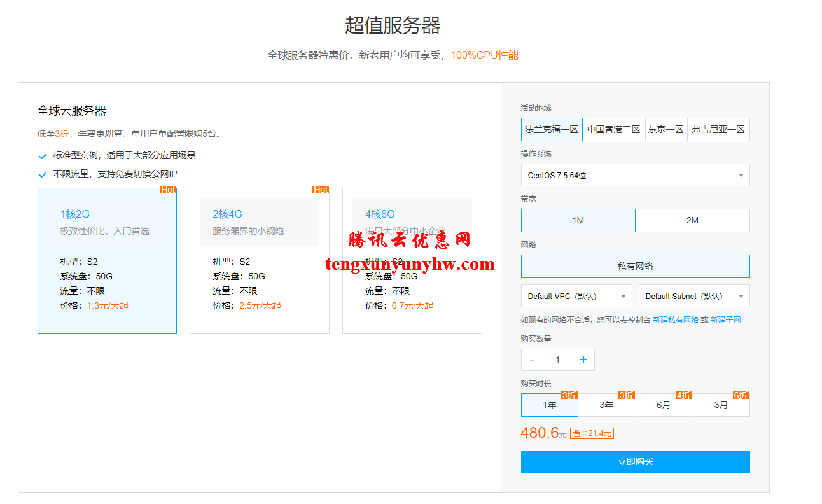Click the 2.5元/天起 price text
This screenshot has width=822, height=504.
(x=260, y=305)
